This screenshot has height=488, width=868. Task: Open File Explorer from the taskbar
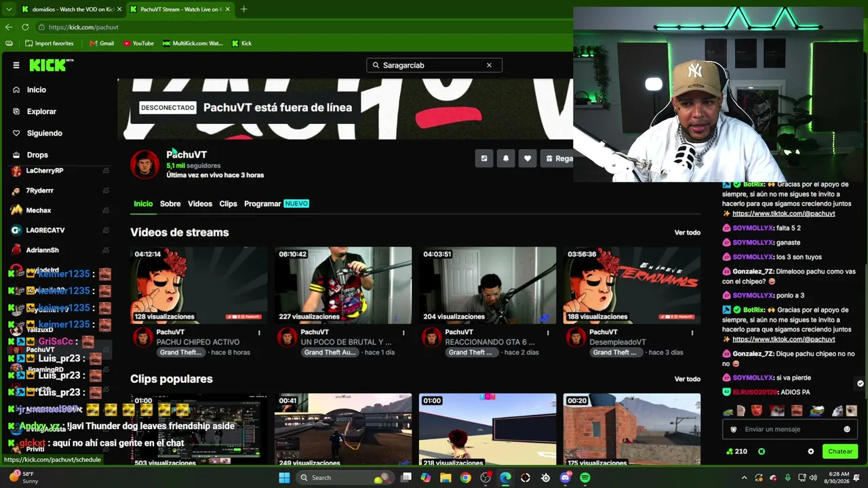pyautogui.click(x=446, y=478)
